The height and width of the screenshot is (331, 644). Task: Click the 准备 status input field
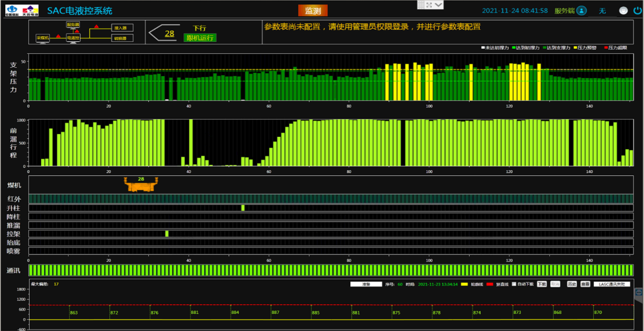click(366, 284)
